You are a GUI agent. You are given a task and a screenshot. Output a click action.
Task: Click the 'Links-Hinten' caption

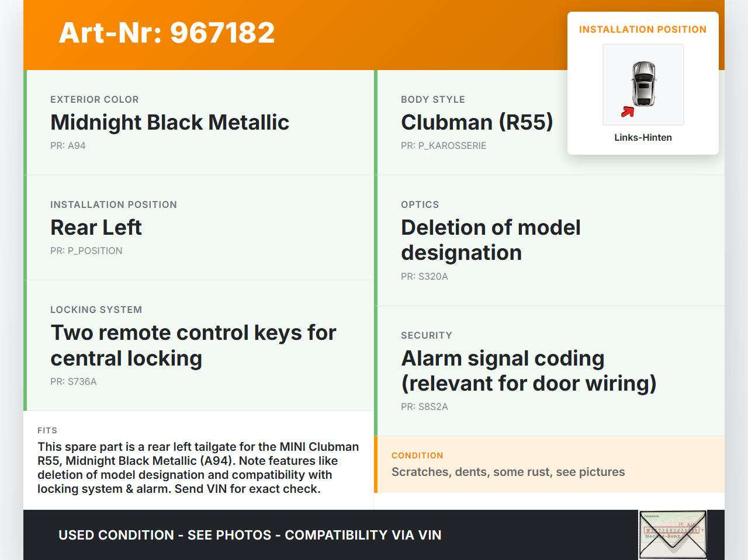643,137
